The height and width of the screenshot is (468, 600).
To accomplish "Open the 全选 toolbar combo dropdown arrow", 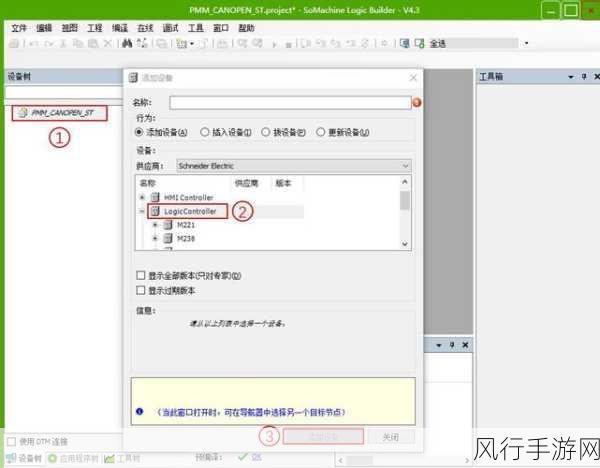I will coord(527,44).
